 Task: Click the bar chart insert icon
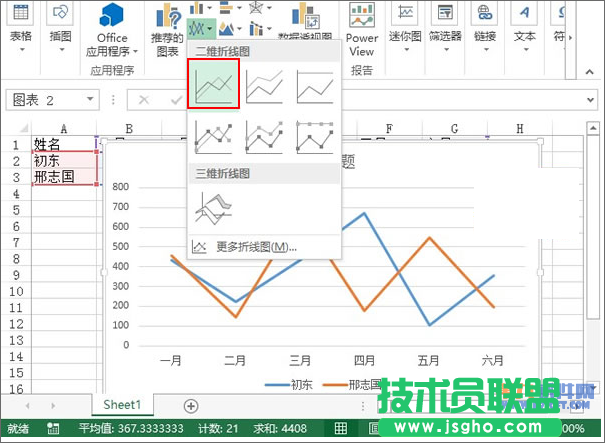tap(226, 7)
